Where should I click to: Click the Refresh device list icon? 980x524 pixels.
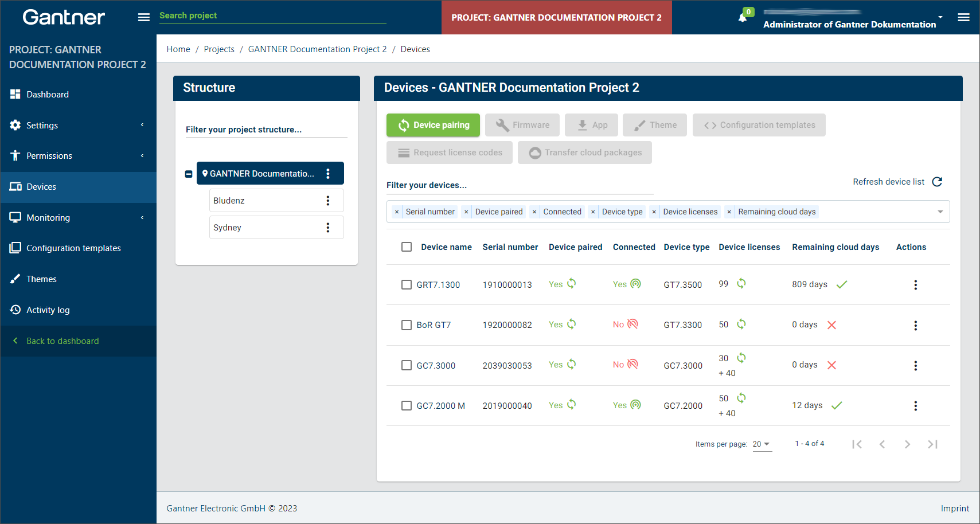(x=938, y=182)
